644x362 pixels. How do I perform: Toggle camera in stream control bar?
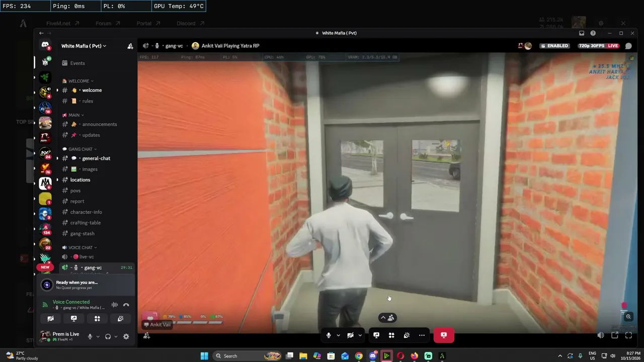point(350,335)
